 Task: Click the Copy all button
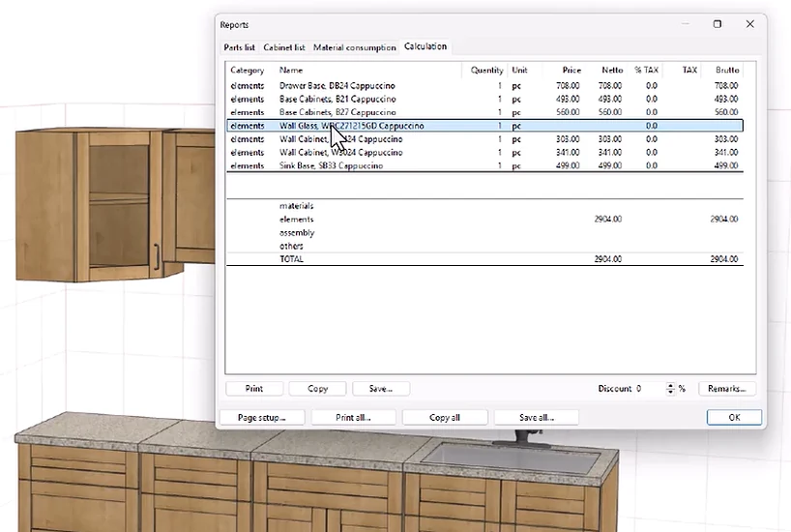[445, 418]
